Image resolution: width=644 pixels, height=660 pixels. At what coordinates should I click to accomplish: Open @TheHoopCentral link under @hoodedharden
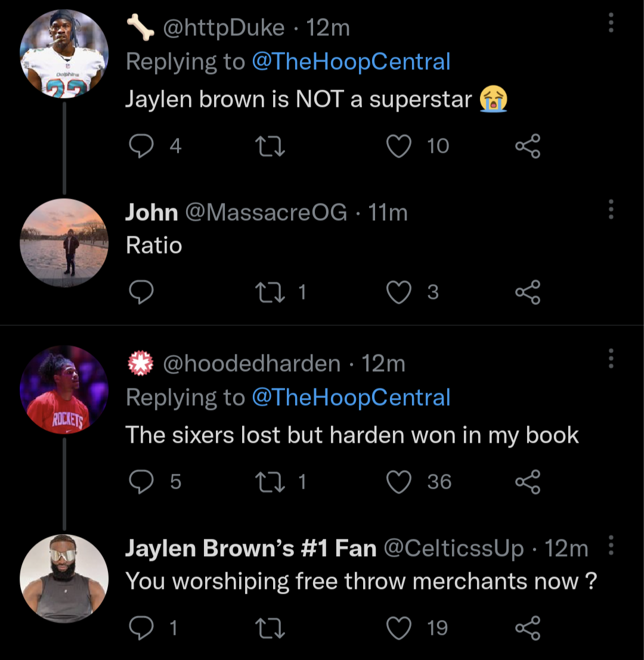pyautogui.click(x=351, y=397)
